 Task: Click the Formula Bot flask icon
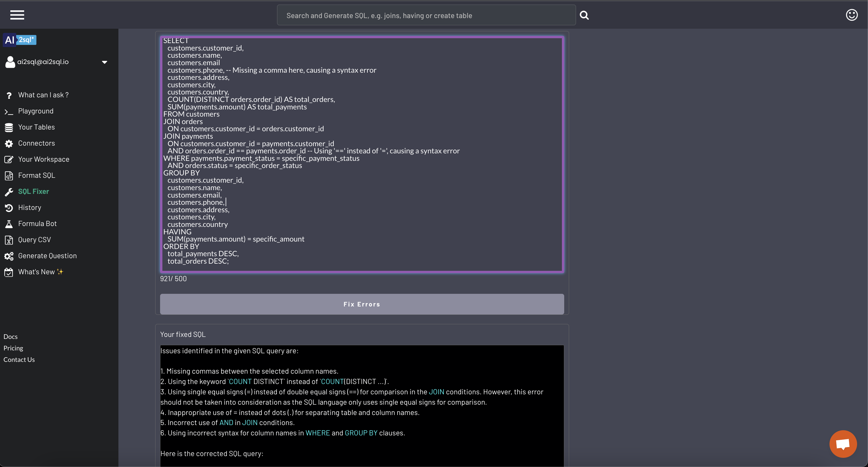pyautogui.click(x=9, y=224)
